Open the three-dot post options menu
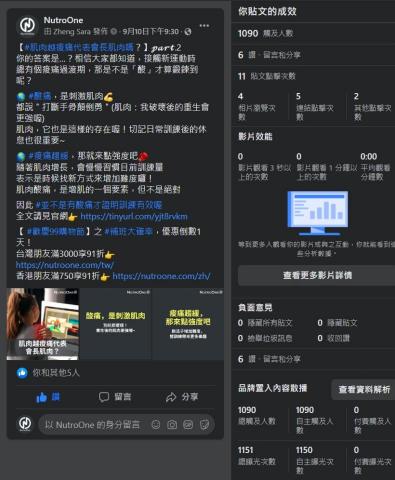The image size is (395, 480). tap(204, 26)
